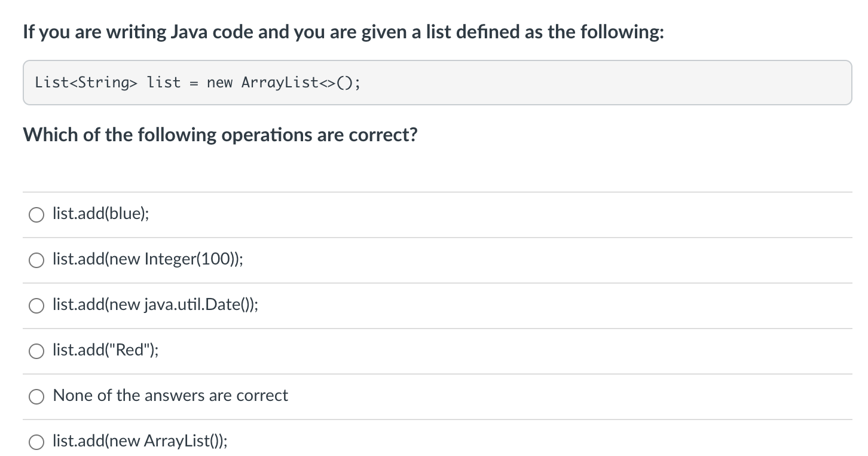868x456 pixels.
Task: Choose the new Integer(100) radio option
Action: tap(36, 260)
